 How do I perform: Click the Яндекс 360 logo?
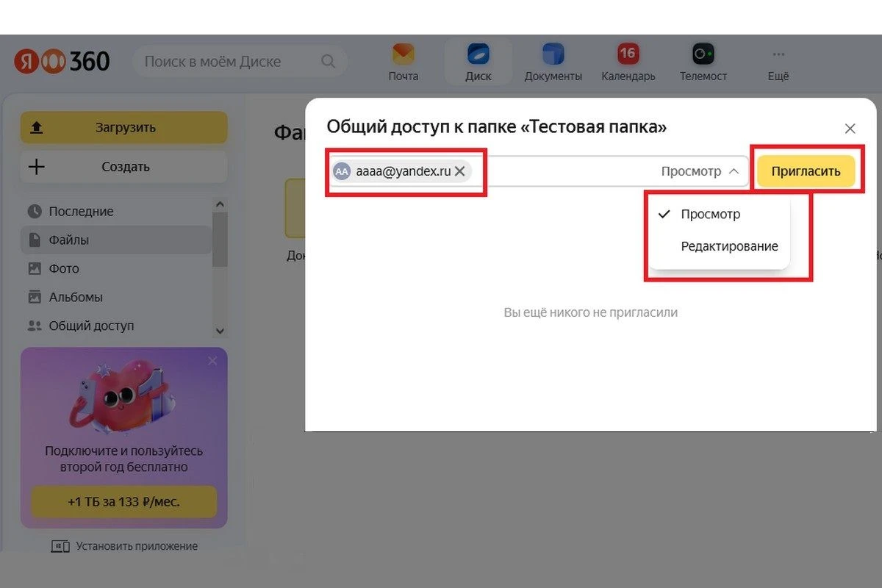coord(62,61)
